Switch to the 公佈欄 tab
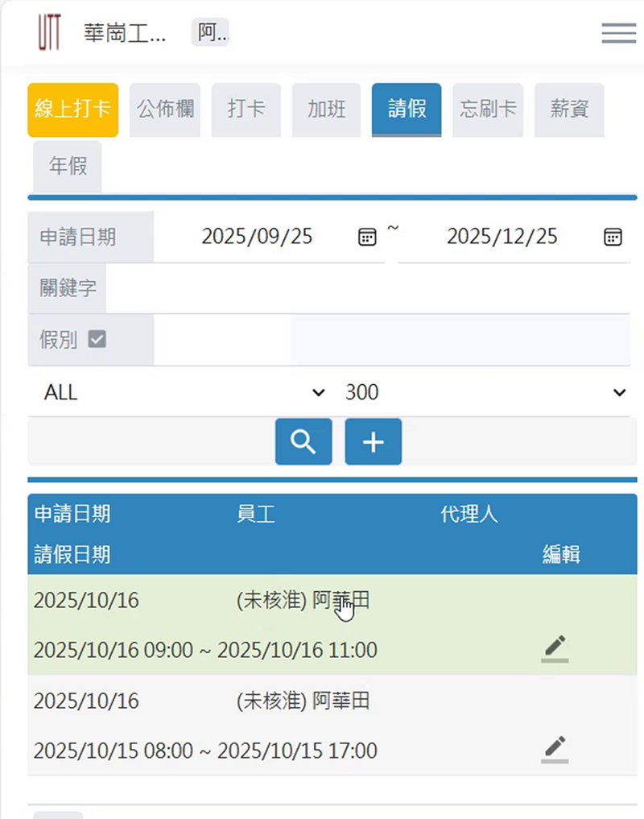Image resolution: width=644 pixels, height=819 pixels. tap(165, 110)
